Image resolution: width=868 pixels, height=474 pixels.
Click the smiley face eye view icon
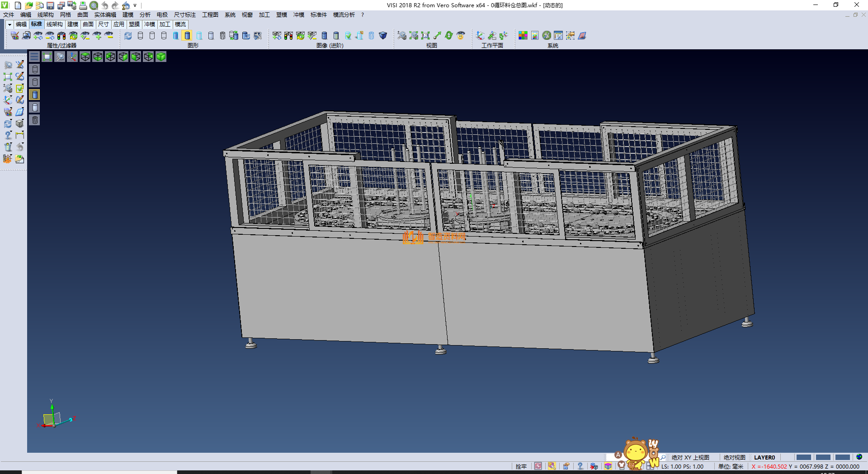[x=461, y=36]
